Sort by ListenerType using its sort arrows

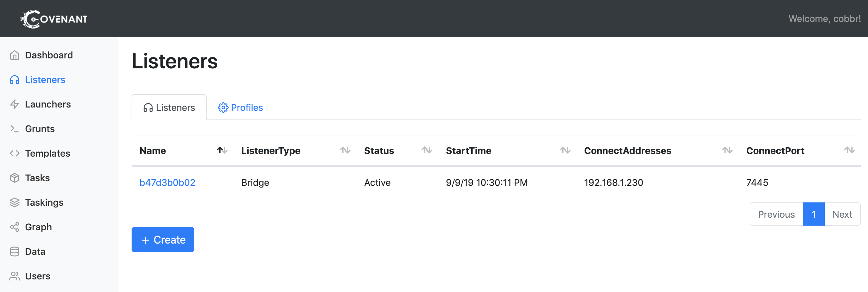point(345,150)
